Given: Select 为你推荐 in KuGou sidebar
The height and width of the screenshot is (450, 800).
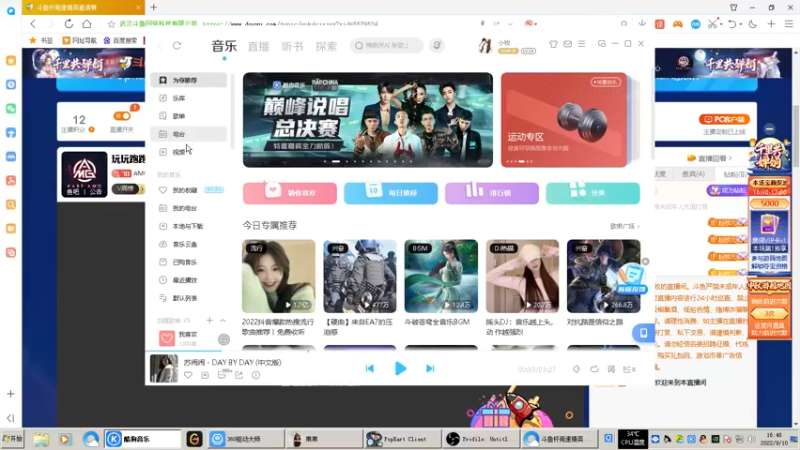Looking at the screenshot, I should point(189,80).
